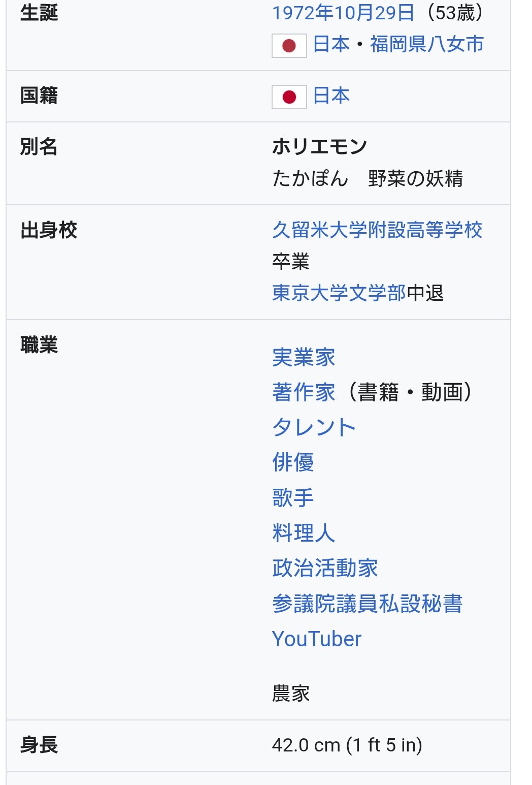The height and width of the screenshot is (785, 532).
Task: Click 日本 link next to 福岡県八女市
Action: 331,44
